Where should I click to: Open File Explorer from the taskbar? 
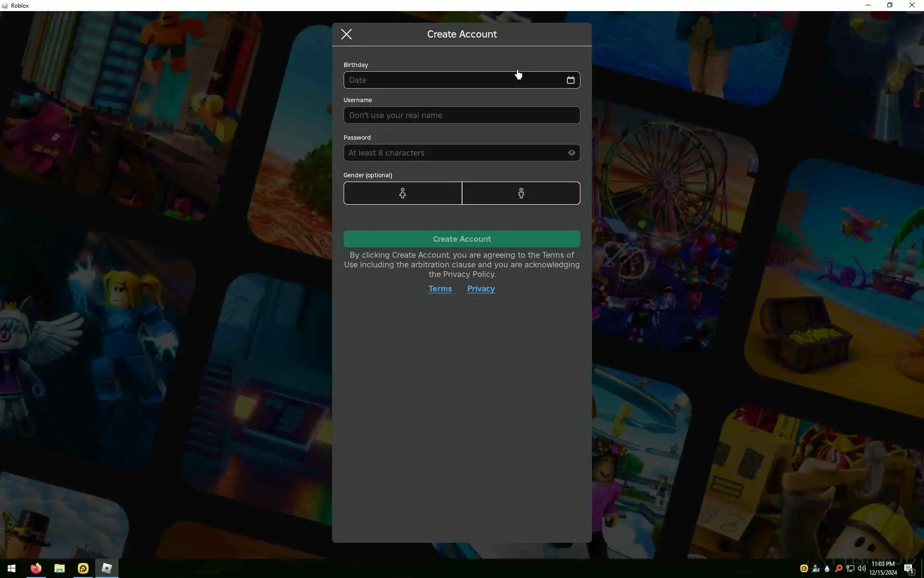click(59, 568)
